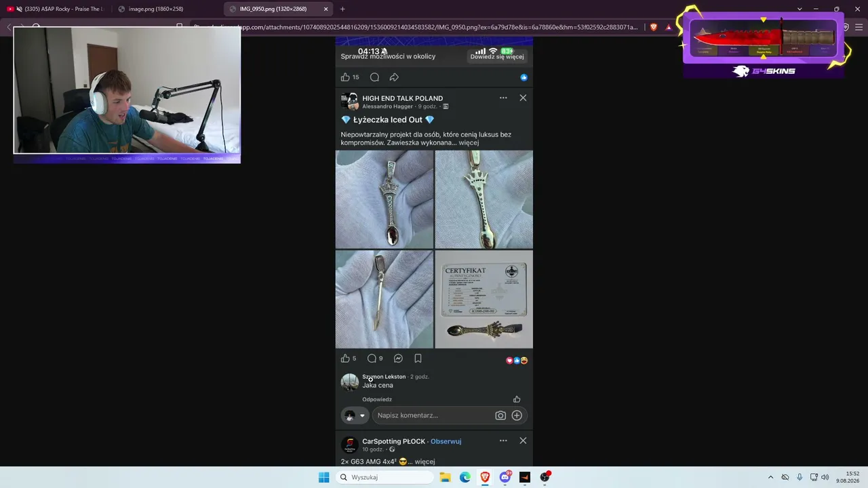The image size is (868, 488).
Task: Open the Brave Shields icon in address bar
Action: [x=654, y=27]
